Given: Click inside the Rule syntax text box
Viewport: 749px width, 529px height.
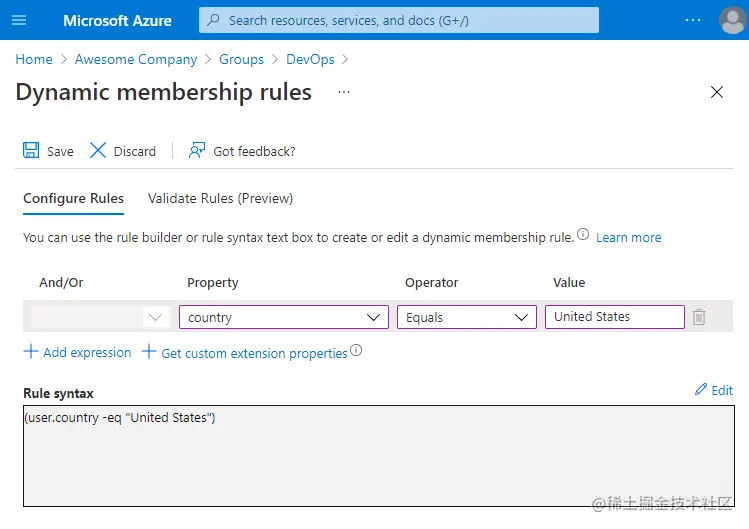Looking at the screenshot, I should pyautogui.click(x=379, y=456).
